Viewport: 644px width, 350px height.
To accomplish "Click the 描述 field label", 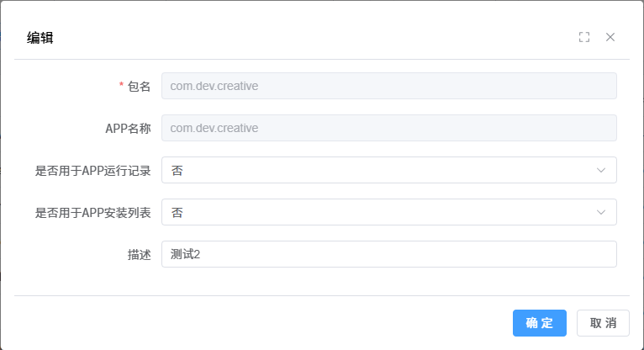I will tap(139, 254).
